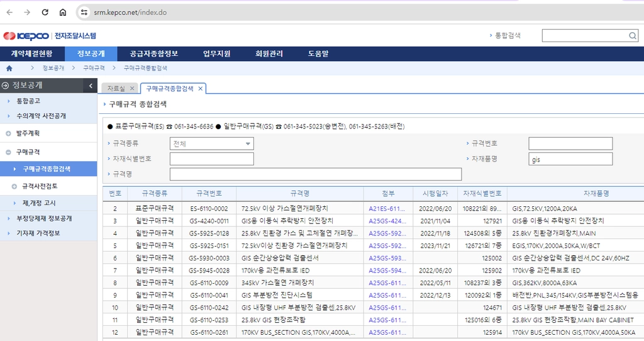Expand 발주계획 sidebar plus icon
Image resolution: width=644 pixels, height=341 pixels.
coord(8,133)
